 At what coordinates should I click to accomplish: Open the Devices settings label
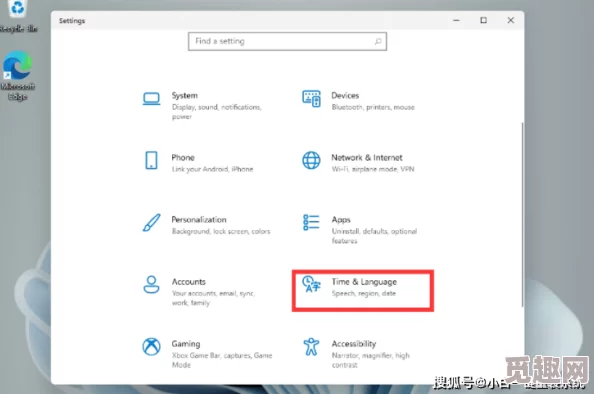coord(345,95)
